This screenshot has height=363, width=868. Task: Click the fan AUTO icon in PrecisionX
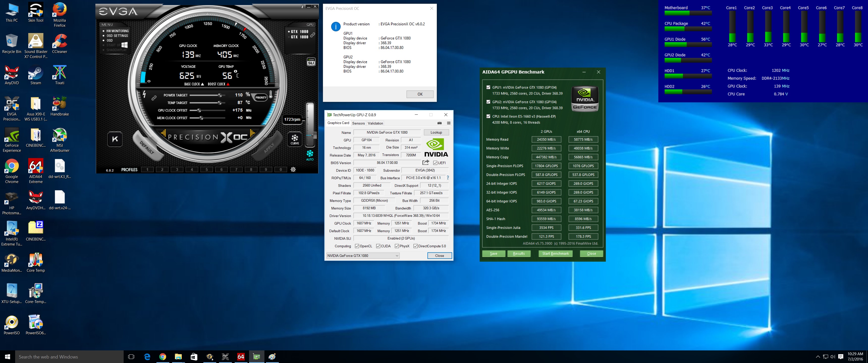(x=310, y=155)
